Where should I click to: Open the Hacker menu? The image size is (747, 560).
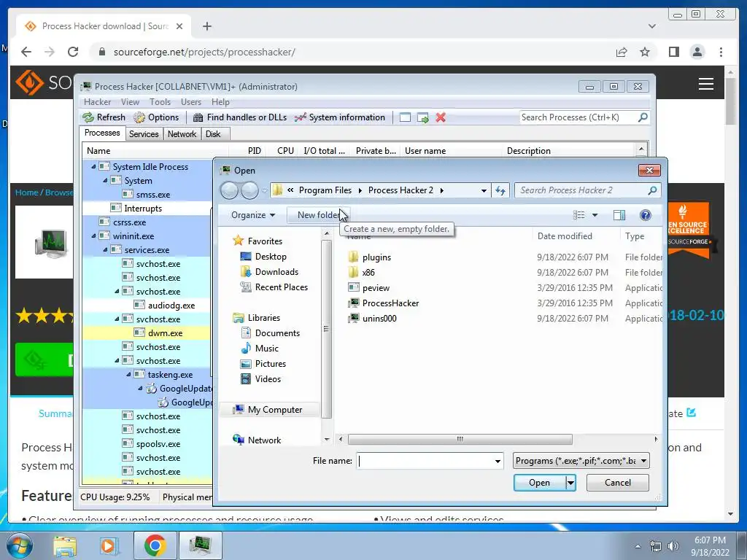(97, 102)
